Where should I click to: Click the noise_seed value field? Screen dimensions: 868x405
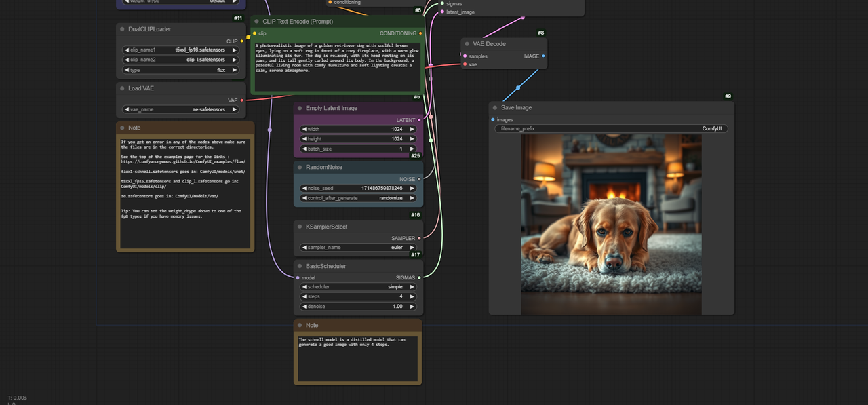358,188
